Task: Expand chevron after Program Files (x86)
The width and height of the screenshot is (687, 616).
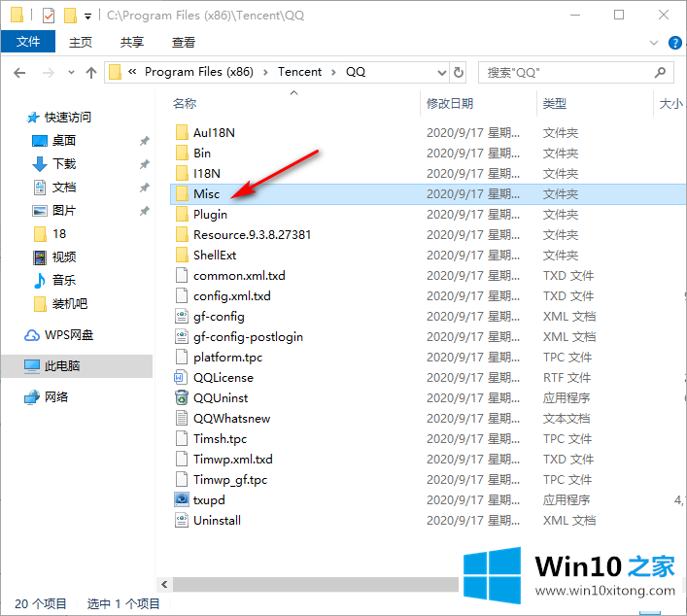Action: click(265, 72)
